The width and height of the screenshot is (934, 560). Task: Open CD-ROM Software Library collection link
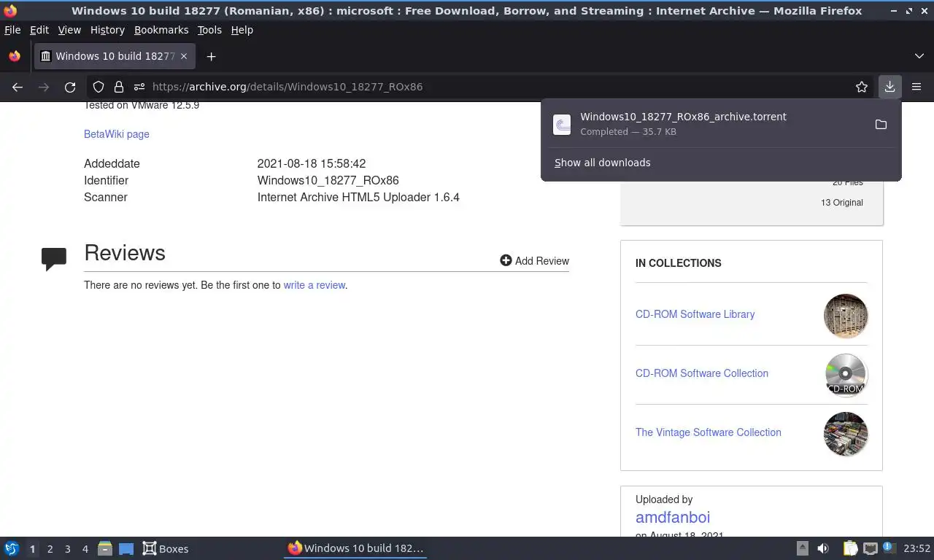[695, 314]
